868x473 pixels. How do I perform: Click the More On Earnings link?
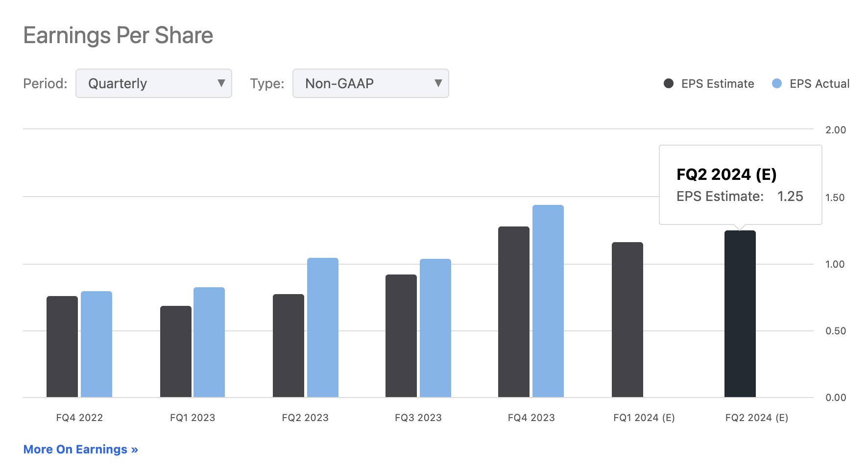tap(80, 449)
